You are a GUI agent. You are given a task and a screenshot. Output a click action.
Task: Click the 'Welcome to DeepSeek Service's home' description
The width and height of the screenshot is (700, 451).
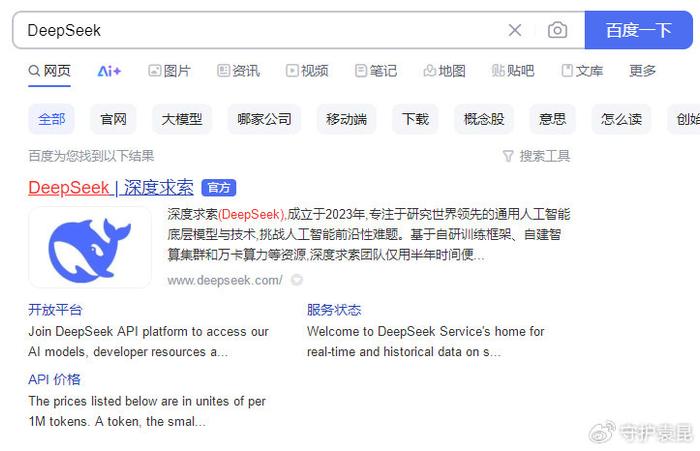(425, 342)
